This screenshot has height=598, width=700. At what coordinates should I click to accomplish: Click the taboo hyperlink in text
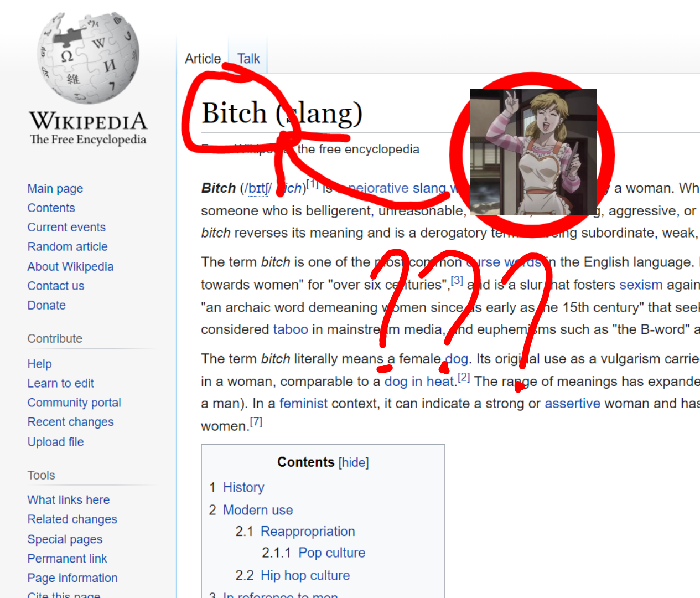[x=291, y=330]
